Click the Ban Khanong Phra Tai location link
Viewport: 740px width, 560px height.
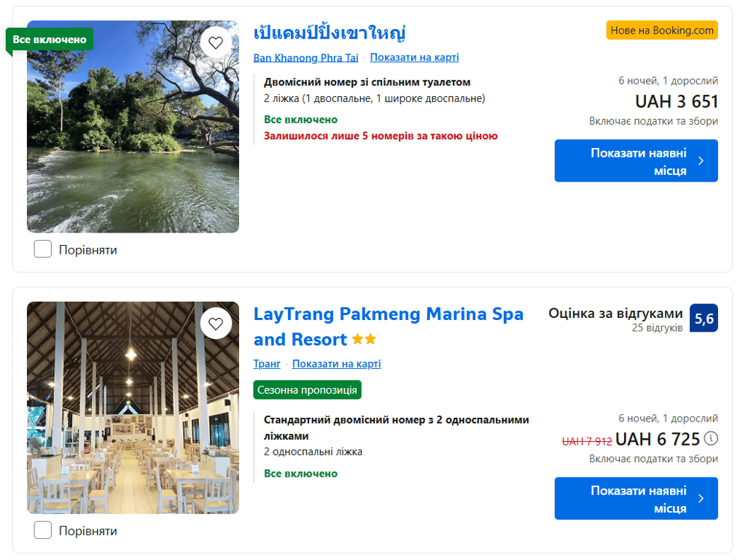[x=305, y=58]
